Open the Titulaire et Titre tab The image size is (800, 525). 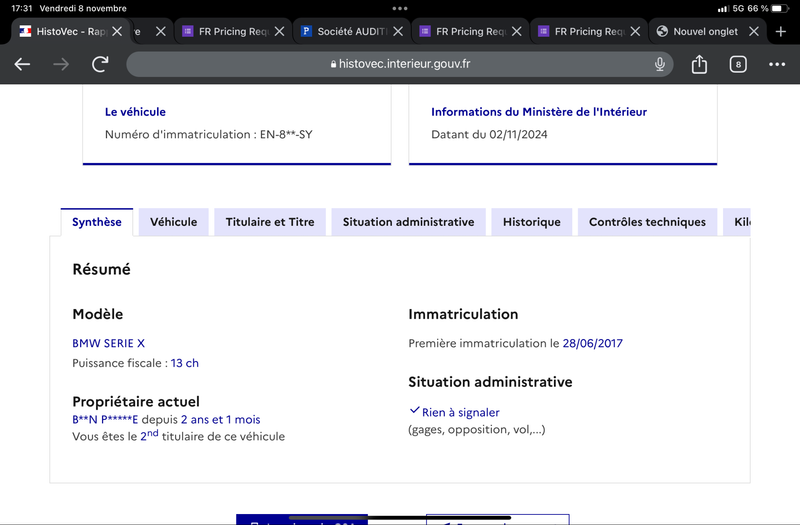click(x=270, y=222)
